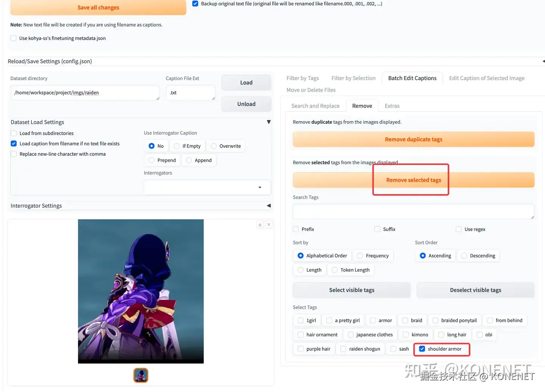The width and height of the screenshot is (545, 392).
Task: Open the Interrogators dropdown
Action: point(207,187)
